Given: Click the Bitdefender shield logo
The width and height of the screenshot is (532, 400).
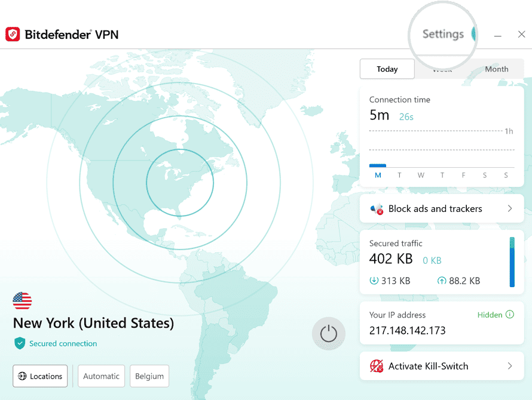Looking at the screenshot, I should point(13,34).
